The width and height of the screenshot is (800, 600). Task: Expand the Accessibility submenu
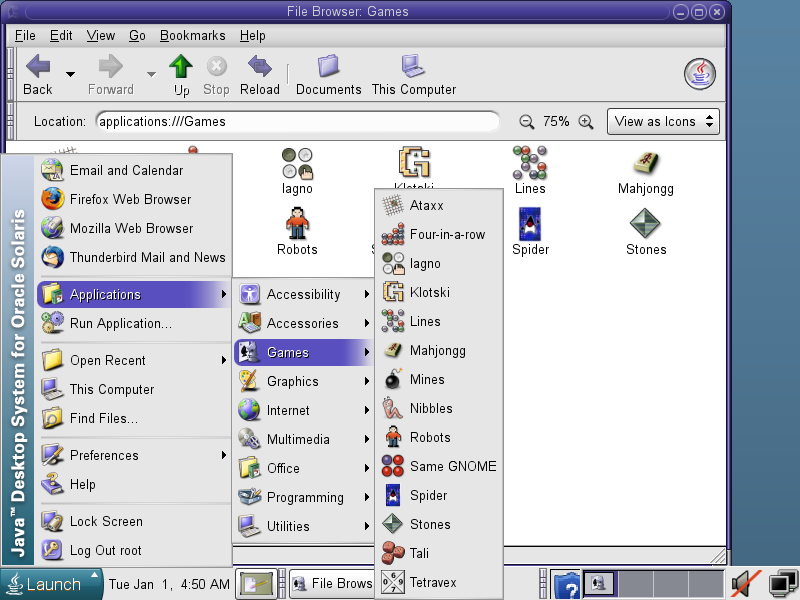click(x=304, y=294)
